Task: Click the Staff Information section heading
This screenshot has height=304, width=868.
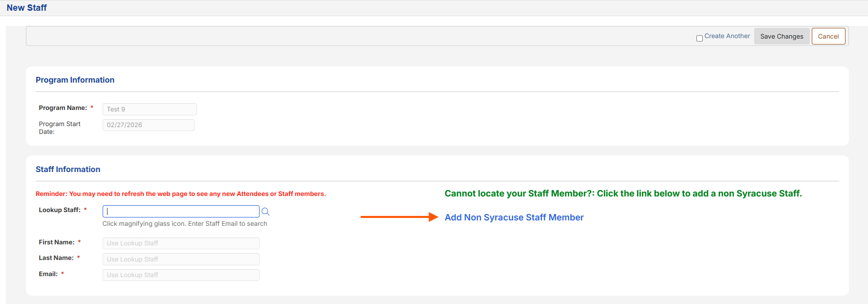Action: 68,170
